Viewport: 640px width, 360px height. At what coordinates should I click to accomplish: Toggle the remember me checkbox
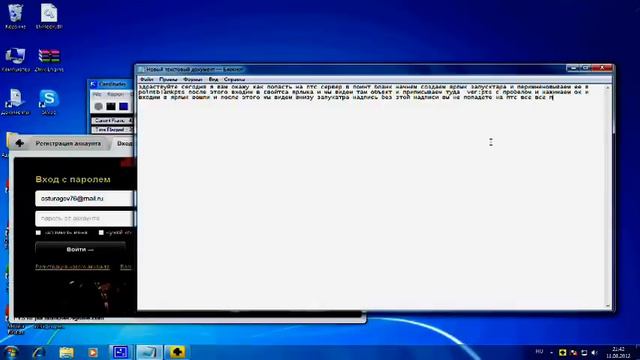click(x=38, y=233)
